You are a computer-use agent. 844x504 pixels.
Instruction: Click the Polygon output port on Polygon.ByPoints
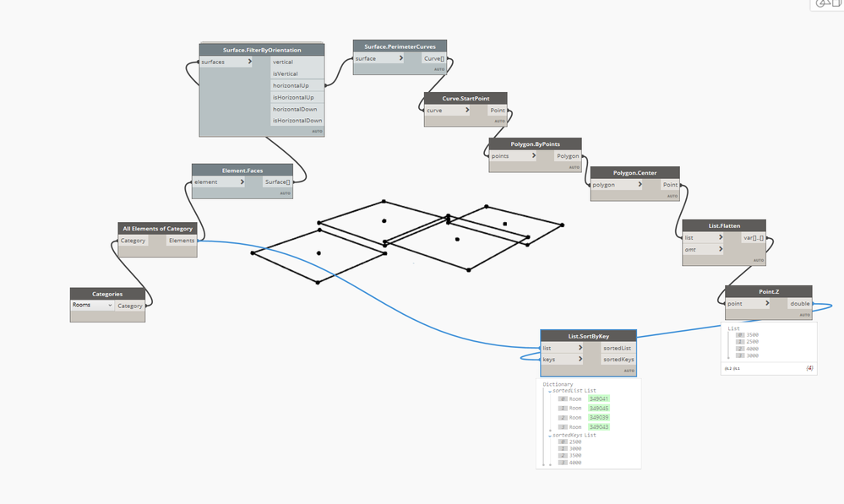point(567,155)
